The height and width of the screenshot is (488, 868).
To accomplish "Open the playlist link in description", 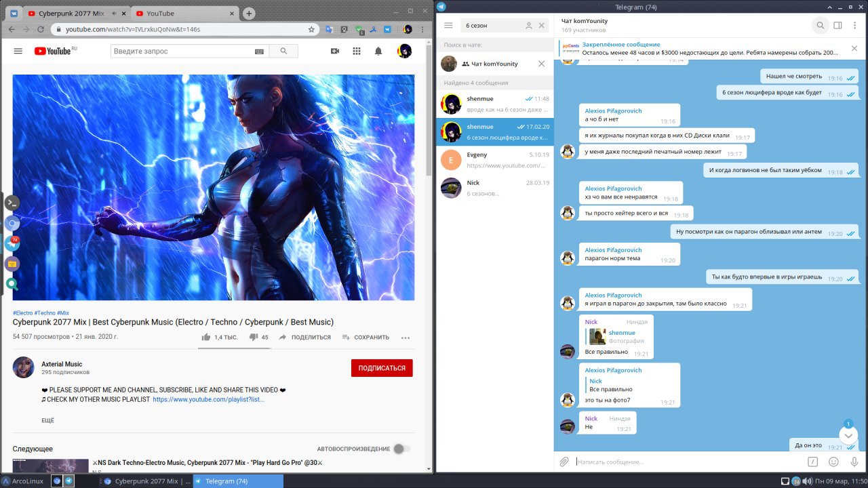I will 208,399.
